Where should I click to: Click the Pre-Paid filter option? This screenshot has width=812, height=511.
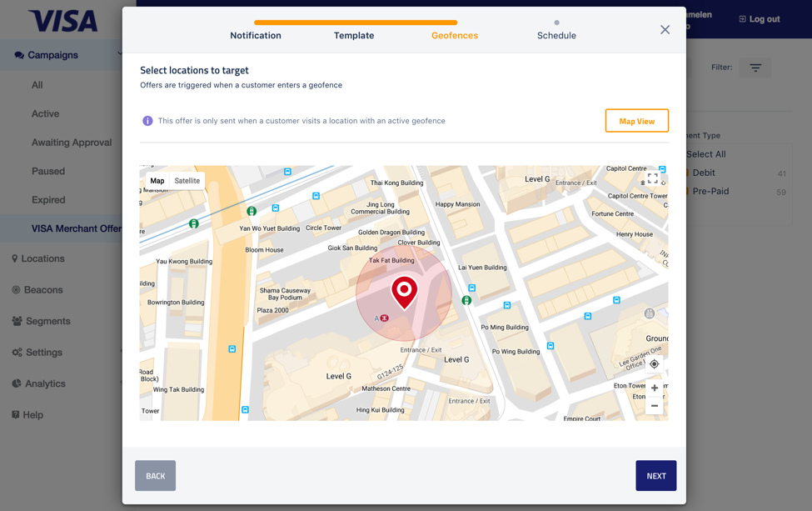(710, 191)
